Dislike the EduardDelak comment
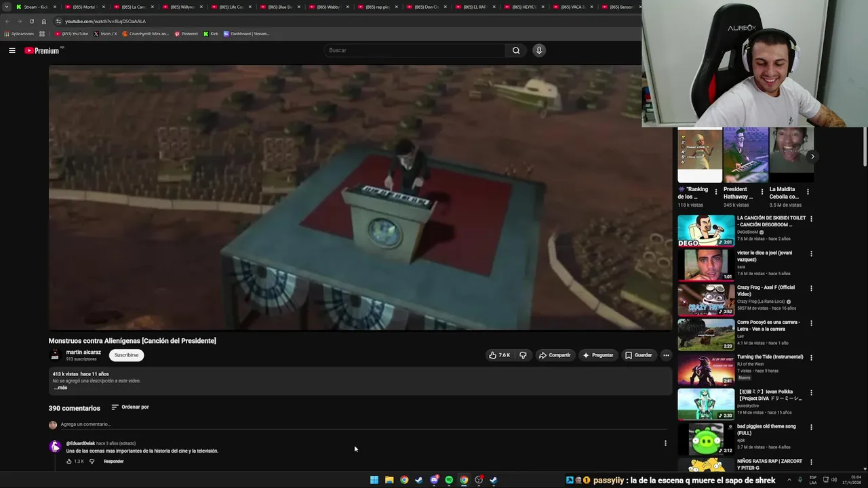The height and width of the screenshot is (488, 868). pyautogui.click(x=92, y=462)
